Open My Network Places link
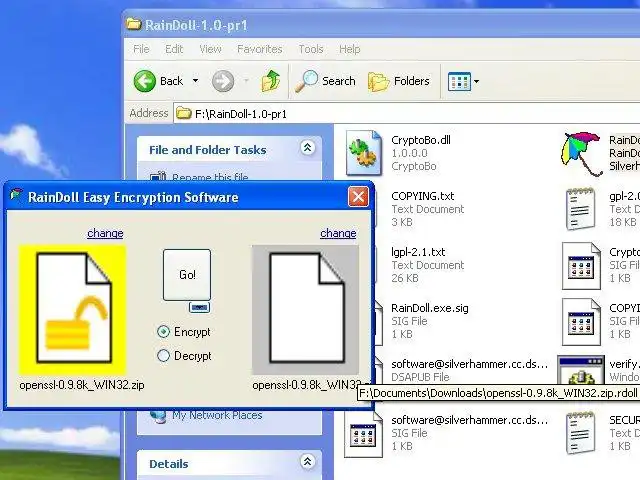 pyautogui.click(x=217, y=415)
